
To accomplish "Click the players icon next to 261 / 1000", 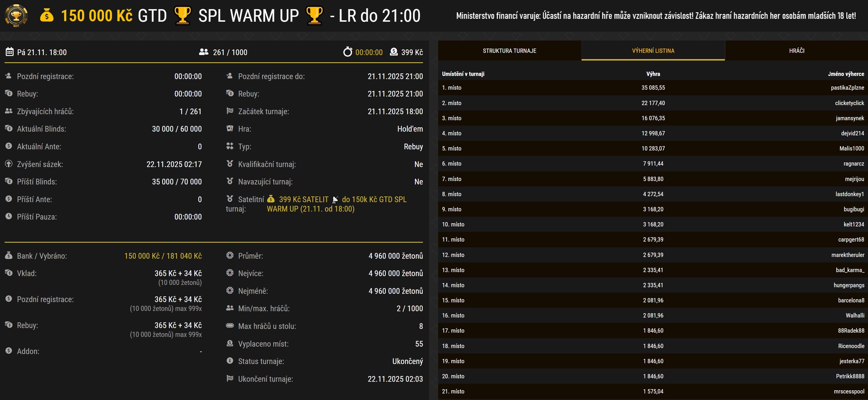I will click(203, 52).
